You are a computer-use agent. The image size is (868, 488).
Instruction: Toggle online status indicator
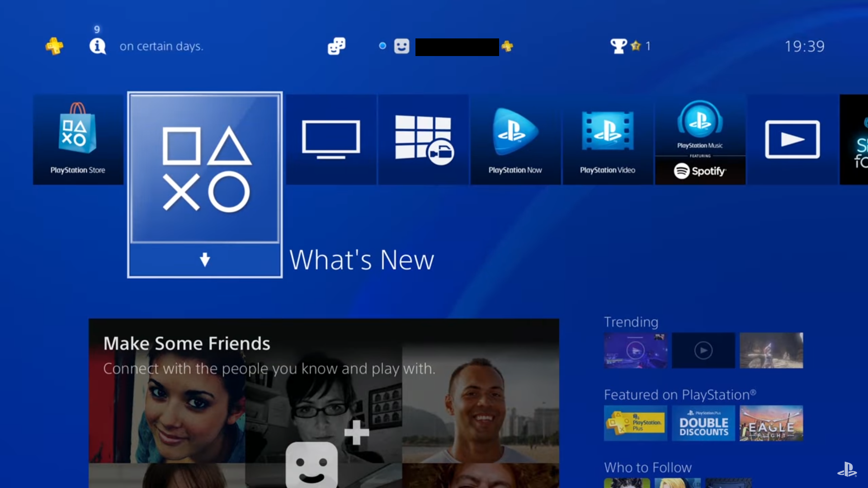382,46
